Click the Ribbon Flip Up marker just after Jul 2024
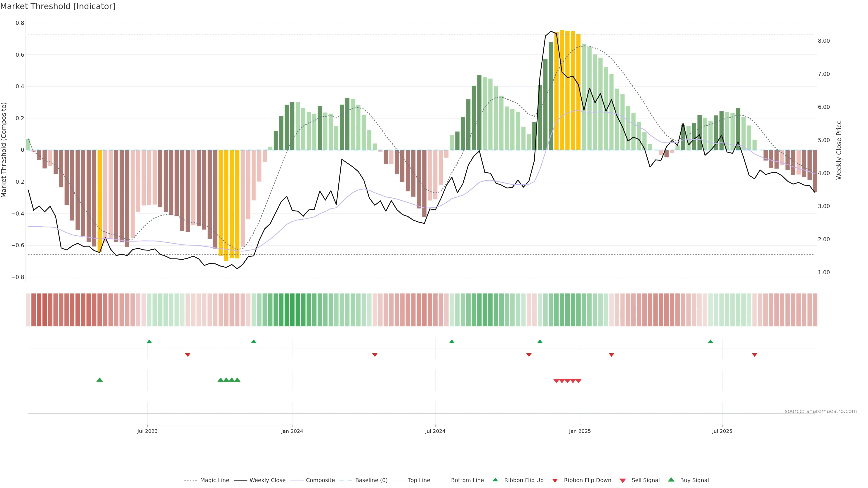The image size is (868, 488). (x=452, y=342)
